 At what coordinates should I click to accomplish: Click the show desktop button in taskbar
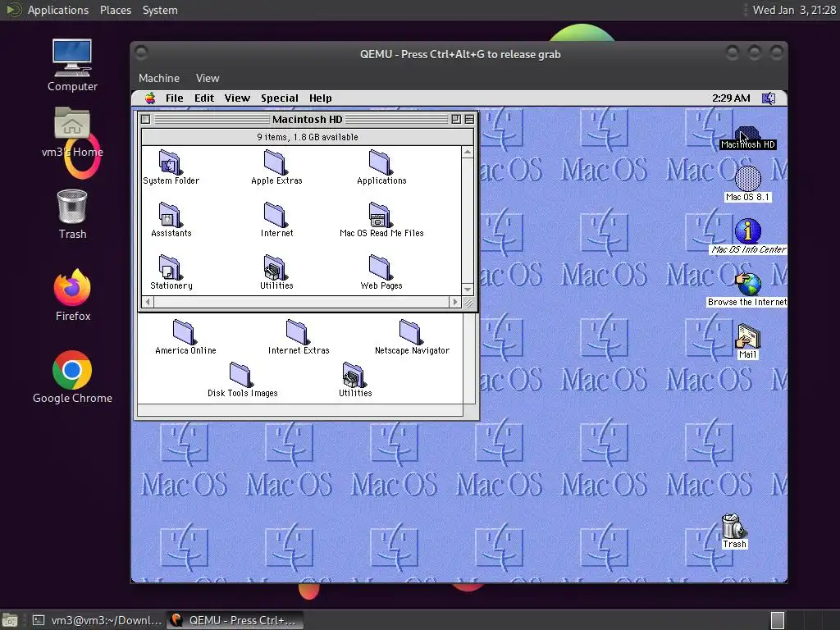[9, 620]
